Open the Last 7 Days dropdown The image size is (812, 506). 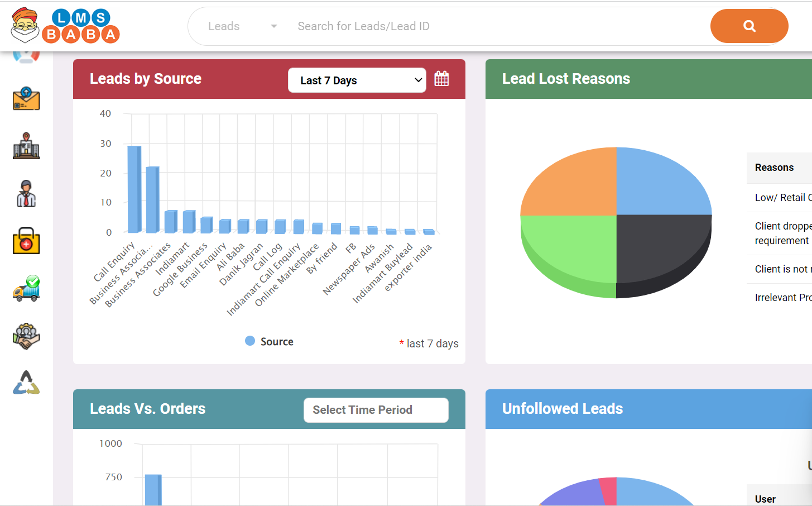click(357, 80)
